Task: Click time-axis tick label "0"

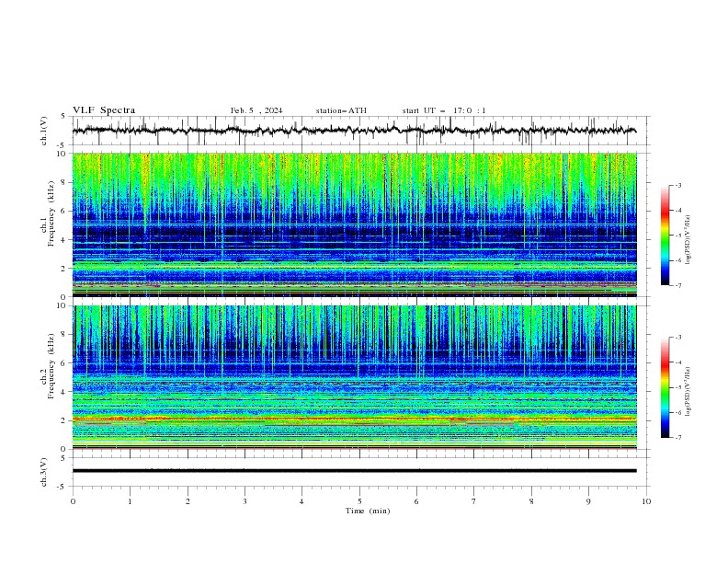Action: [73, 501]
